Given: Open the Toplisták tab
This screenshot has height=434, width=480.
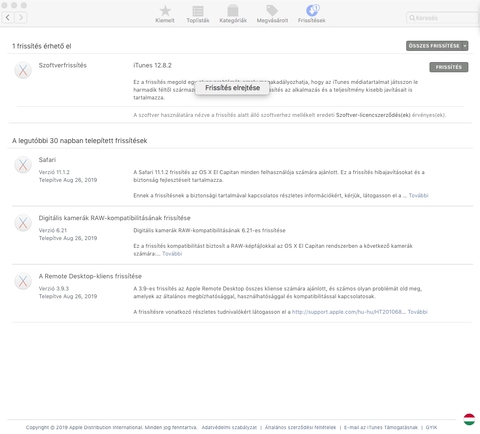Looking at the screenshot, I should (x=198, y=14).
